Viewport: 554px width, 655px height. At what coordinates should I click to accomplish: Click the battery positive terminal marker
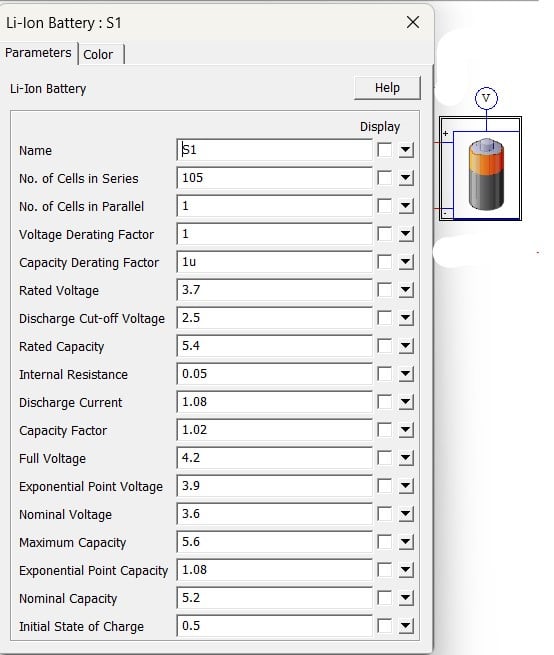point(445,134)
